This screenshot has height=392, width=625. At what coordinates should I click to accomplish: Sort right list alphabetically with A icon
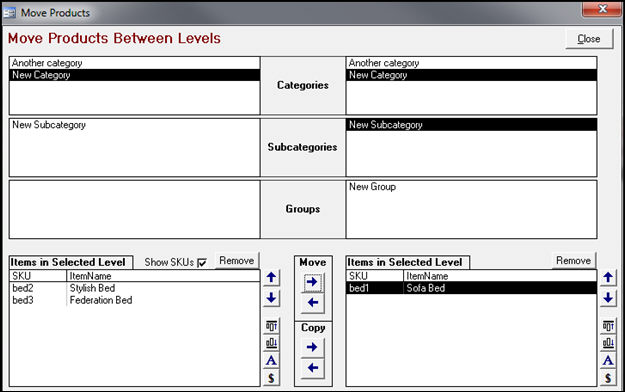click(x=608, y=360)
